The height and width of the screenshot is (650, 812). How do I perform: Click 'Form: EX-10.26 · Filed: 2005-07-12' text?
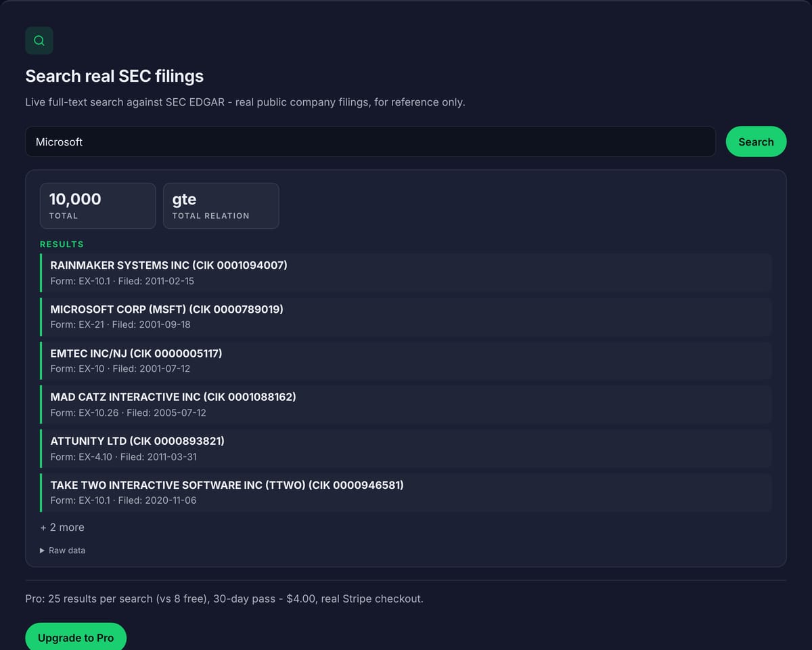(x=129, y=413)
